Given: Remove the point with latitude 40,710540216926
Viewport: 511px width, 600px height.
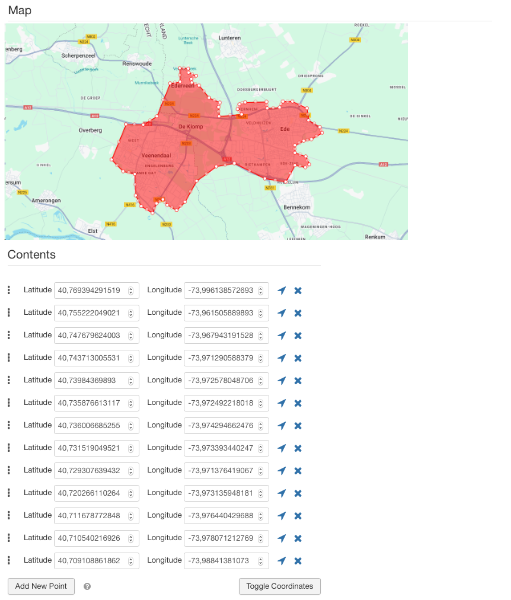Looking at the screenshot, I should click(298, 538).
